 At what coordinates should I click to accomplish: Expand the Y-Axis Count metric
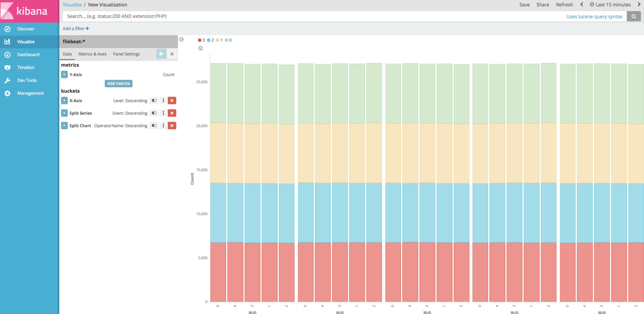(x=64, y=74)
